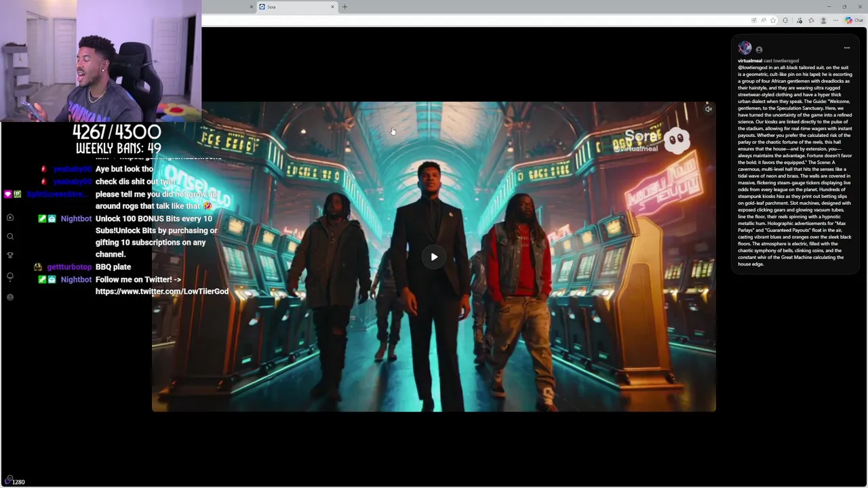Click the browser refresh-style toolbar icon
Screen dimensions: 868x488
(785, 20)
